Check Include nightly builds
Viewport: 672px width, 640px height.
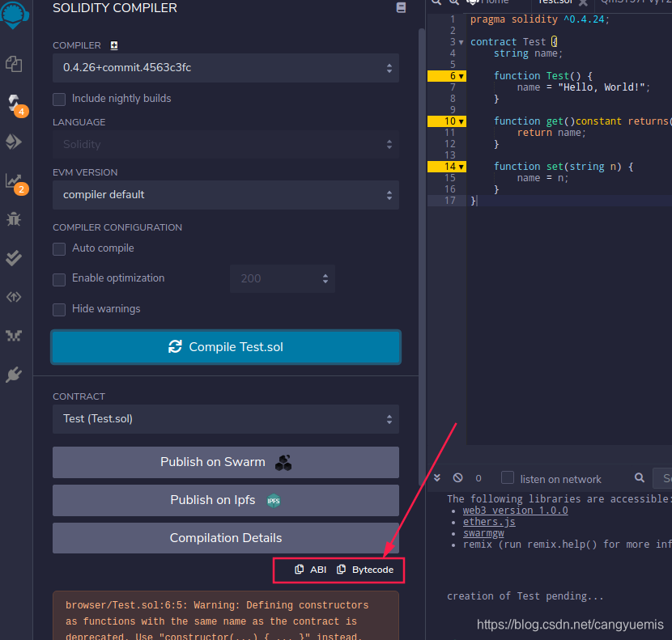[58, 100]
